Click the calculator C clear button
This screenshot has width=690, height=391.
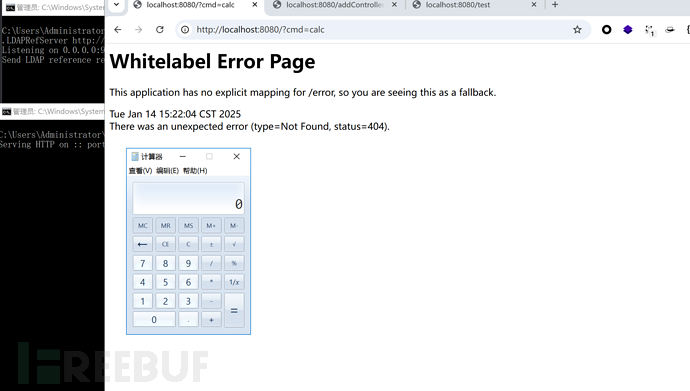tap(188, 244)
